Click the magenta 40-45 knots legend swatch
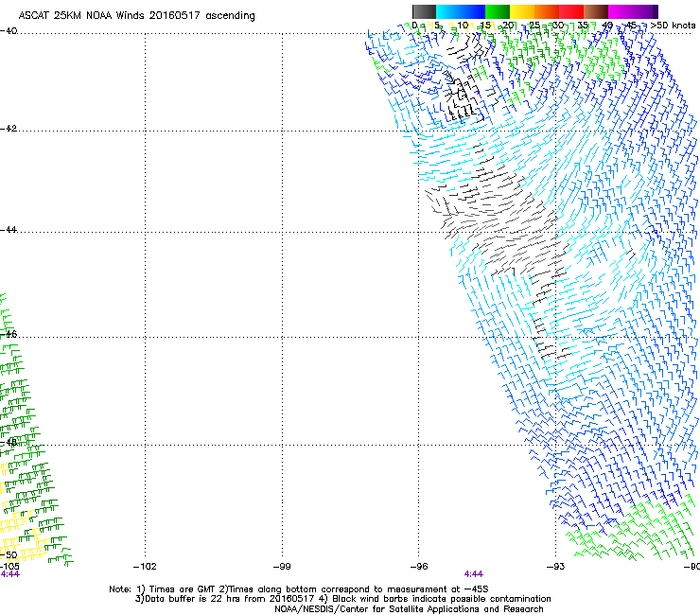 [621, 11]
